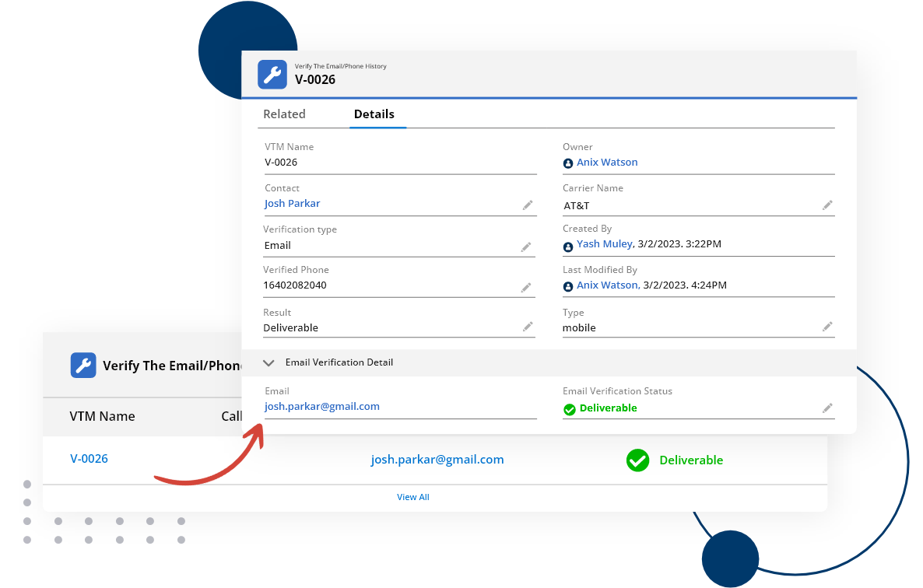Collapse the Email Verification Detail section
Viewport: 923px width, 588px height.
coord(268,362)
